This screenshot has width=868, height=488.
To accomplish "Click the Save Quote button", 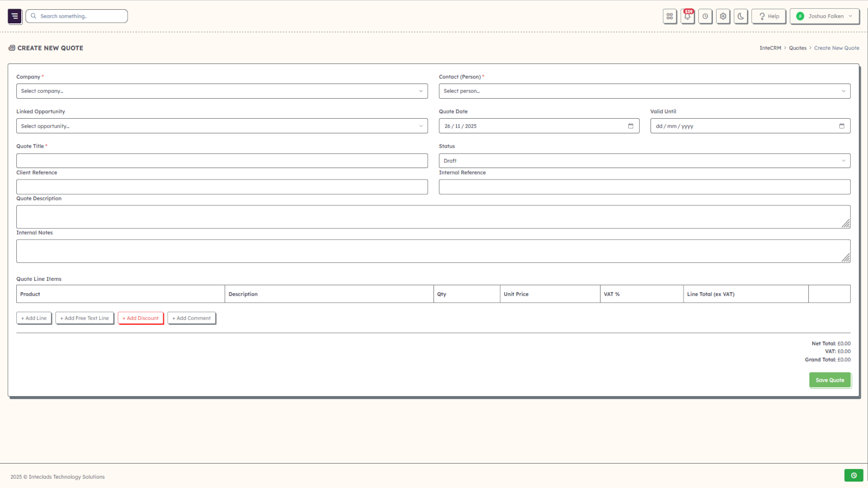I will (829, 380).
